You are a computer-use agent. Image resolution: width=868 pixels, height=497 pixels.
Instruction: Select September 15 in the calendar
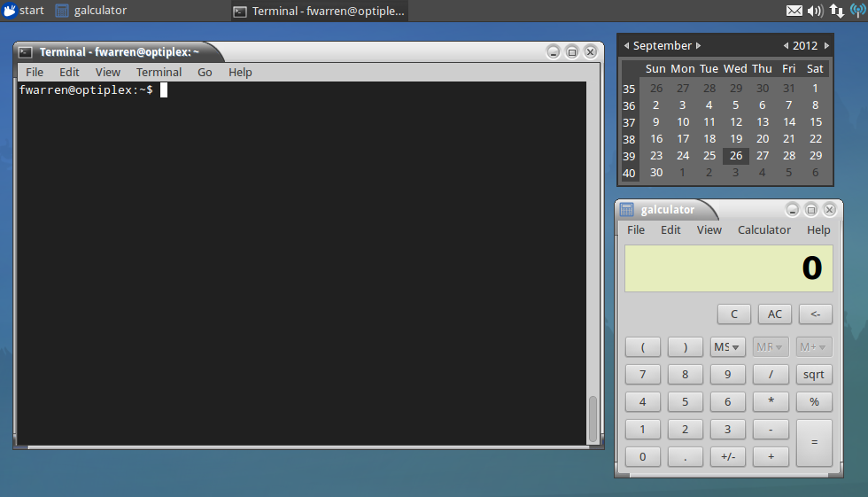[816, 121]
